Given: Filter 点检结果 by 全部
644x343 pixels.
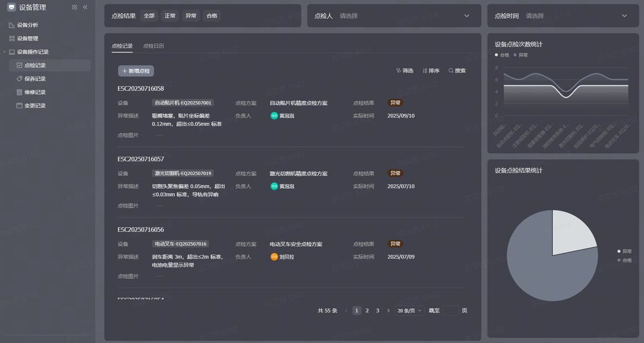Looking at the screenshot, I should click(149, 16).
